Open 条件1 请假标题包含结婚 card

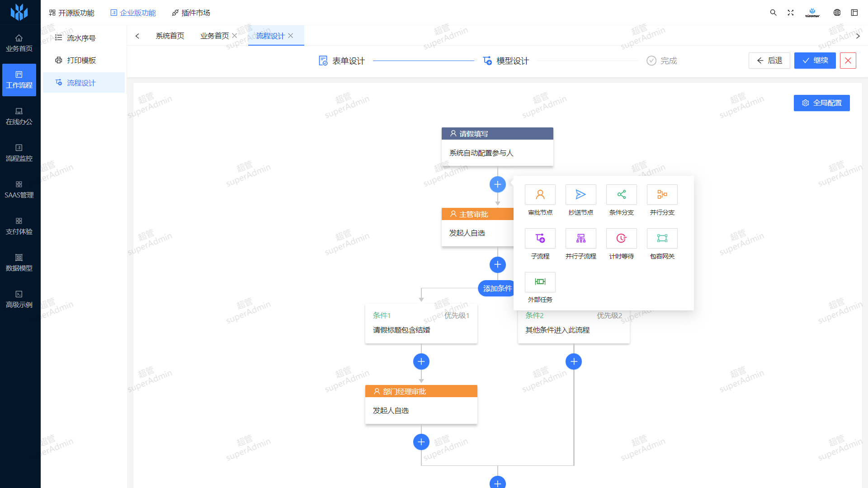(x=421, y=324)
